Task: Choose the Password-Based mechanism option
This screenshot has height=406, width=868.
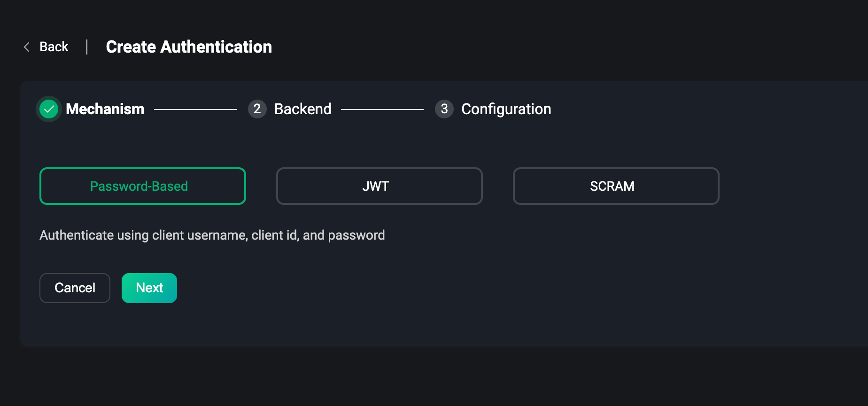Action: pyautogui.click(x=143, y=186)
